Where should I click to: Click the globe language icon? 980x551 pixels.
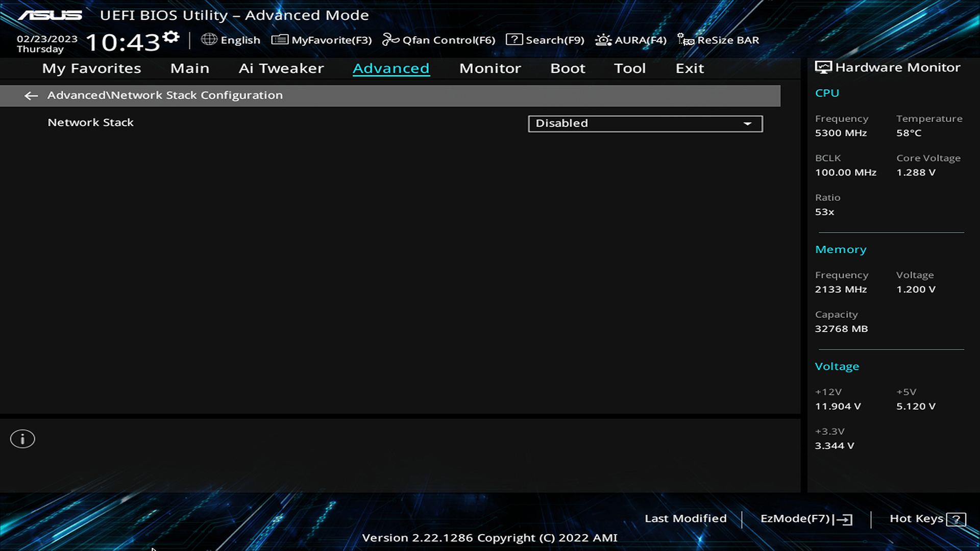click(209, 39)
